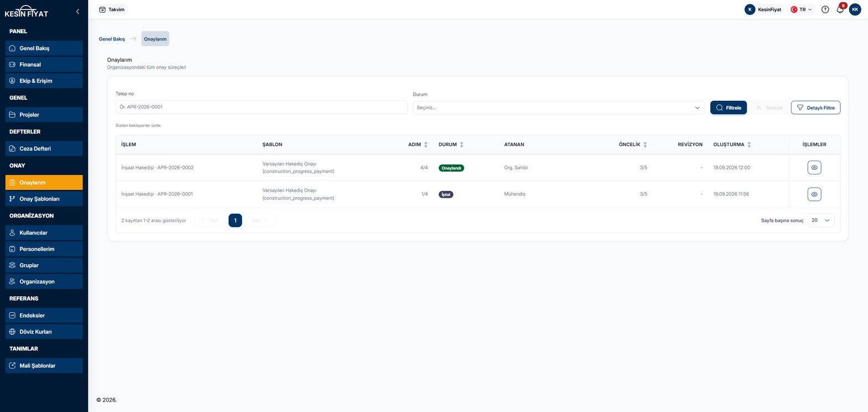Click the Filtrele search button

click(728, 107)
